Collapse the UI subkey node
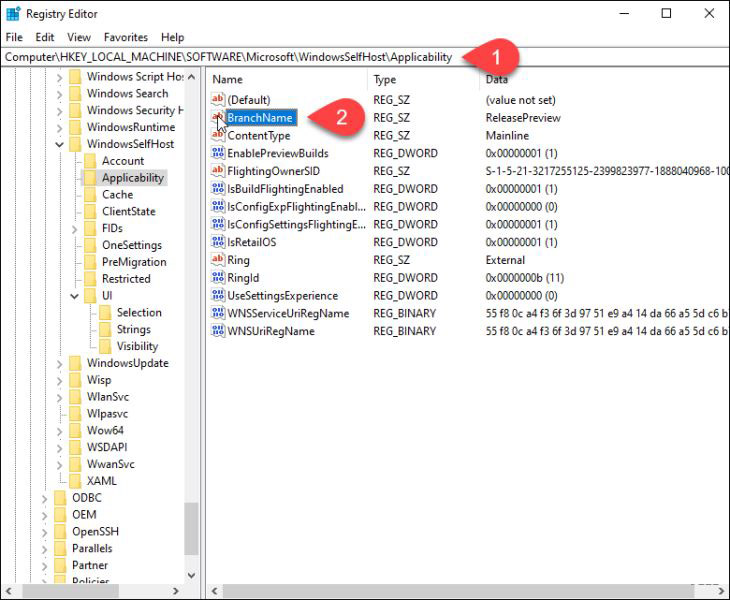The width and height of the screenshot is (730, 600). click(x=74, y=296)
